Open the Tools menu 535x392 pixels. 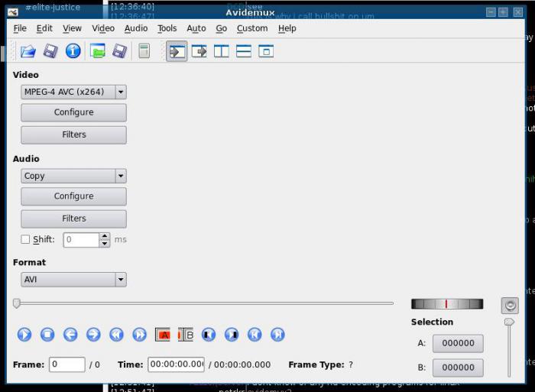pos(167,28)
